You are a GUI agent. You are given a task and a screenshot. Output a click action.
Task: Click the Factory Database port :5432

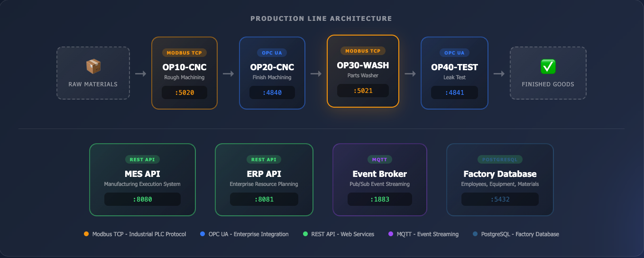point(500,199)
